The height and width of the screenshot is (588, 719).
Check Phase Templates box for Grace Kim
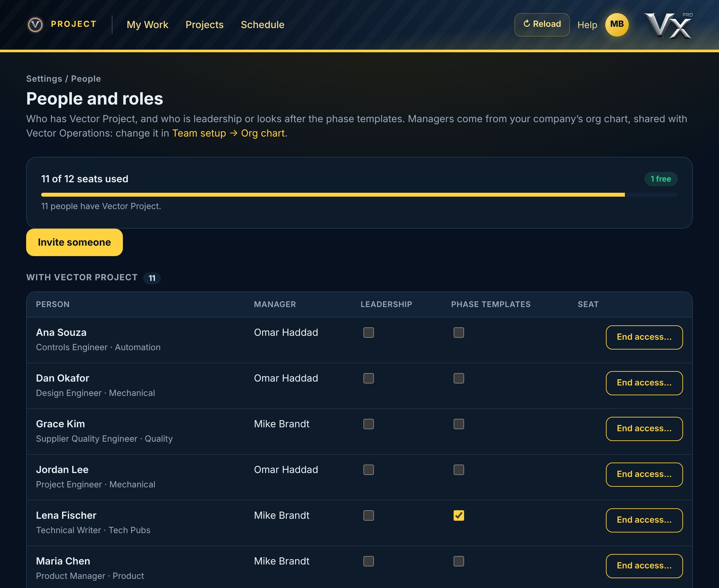click(459, 424)
